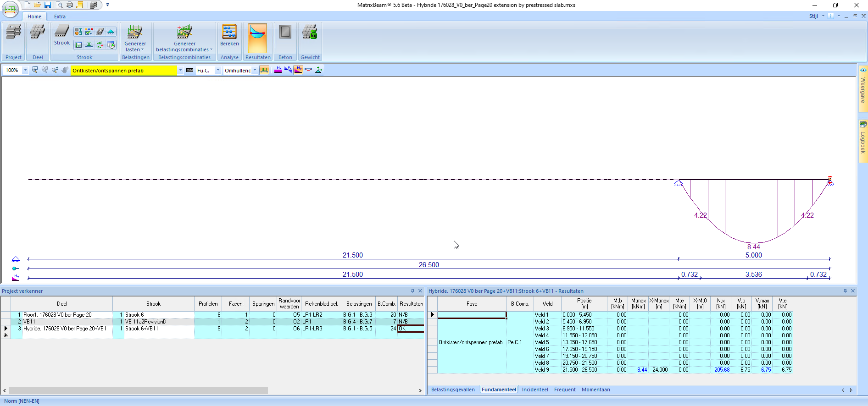Open the Momentaan results tab

596,390
